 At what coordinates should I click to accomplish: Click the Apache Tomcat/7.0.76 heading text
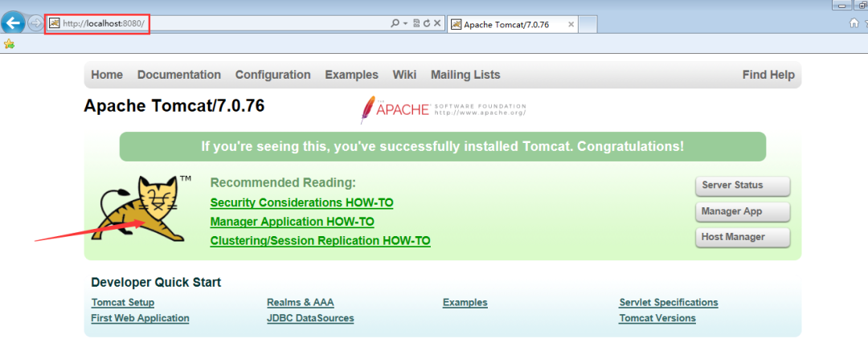click(174, 106)
